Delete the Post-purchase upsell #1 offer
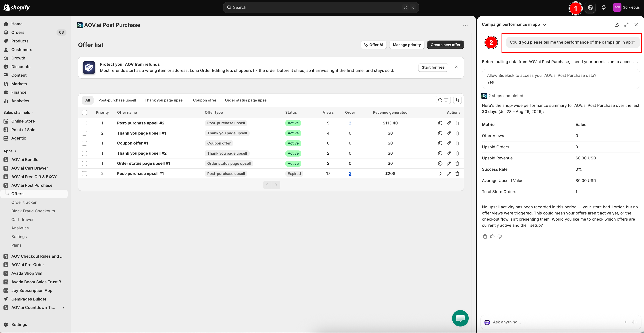This screenshot has height=333, width=644. (457, 174)
